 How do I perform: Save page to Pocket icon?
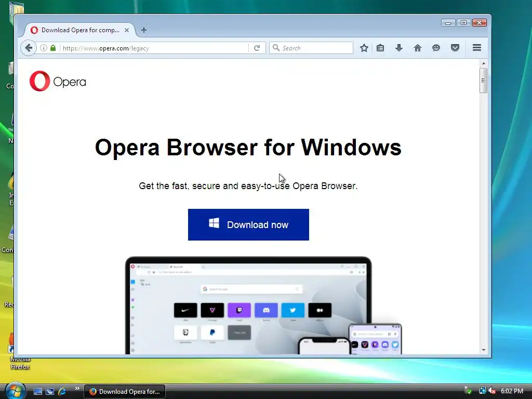(x=455, y=48)
